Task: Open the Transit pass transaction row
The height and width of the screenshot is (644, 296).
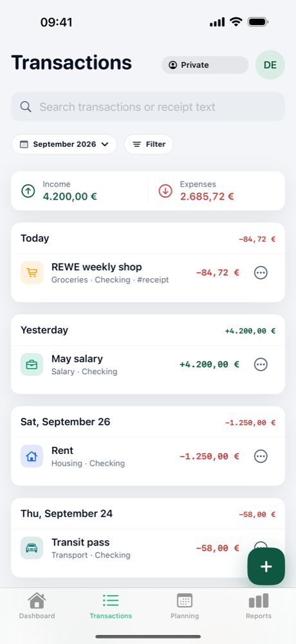Action: (148, 548)
